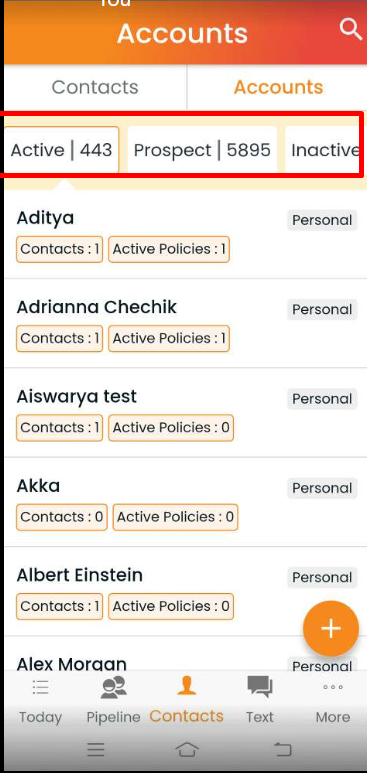Tap Personal tag beside Aiswarya test
Screen dimensions: 367x773
pos(322,399)
